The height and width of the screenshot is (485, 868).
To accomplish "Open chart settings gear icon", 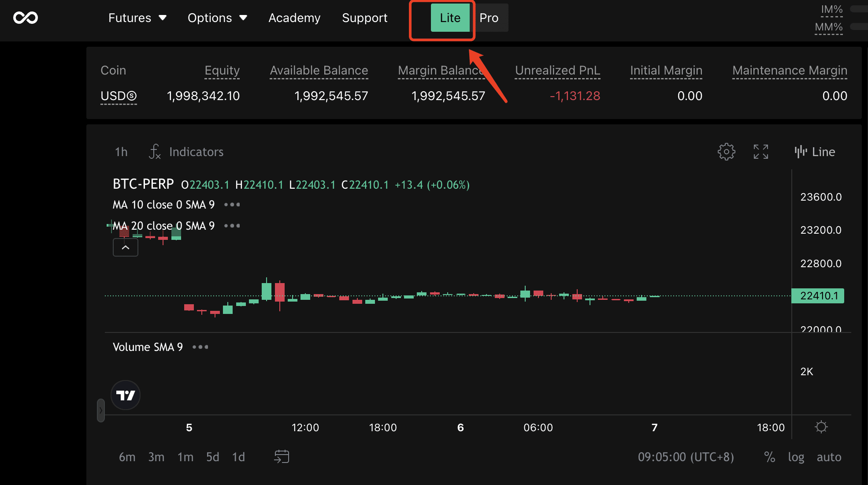I will click(x=726, y=152).
